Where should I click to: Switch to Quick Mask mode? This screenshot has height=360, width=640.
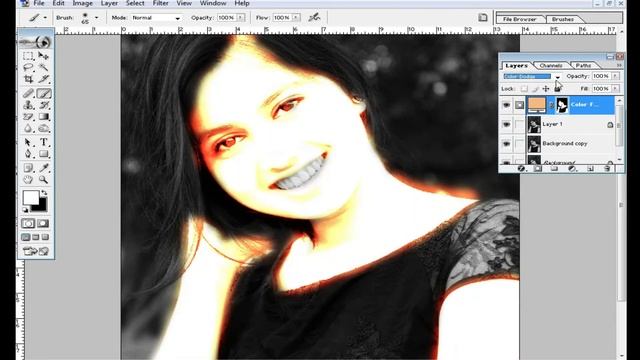tap(43, 223)
